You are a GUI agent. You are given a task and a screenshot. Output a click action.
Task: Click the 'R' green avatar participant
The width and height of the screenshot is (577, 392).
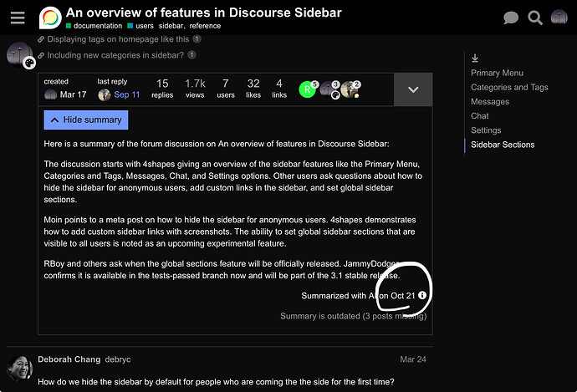pyautogui.click(x=307, y=89)
